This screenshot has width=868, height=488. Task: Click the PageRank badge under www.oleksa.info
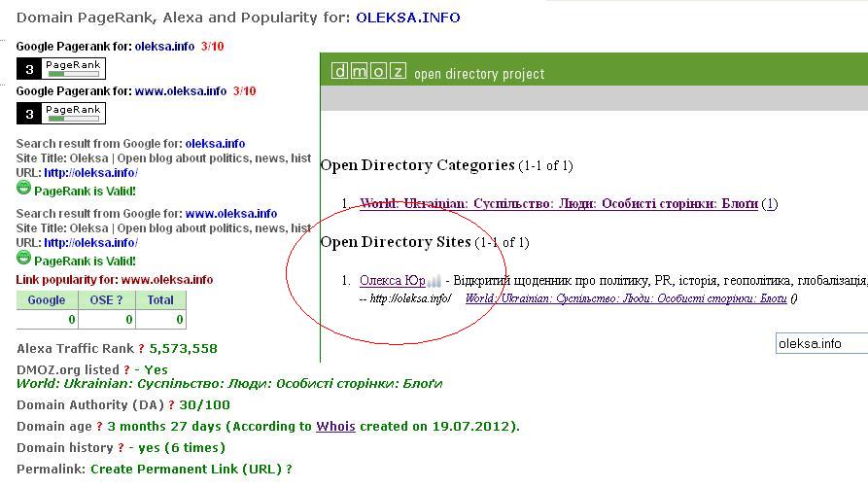tap(61, 114)
